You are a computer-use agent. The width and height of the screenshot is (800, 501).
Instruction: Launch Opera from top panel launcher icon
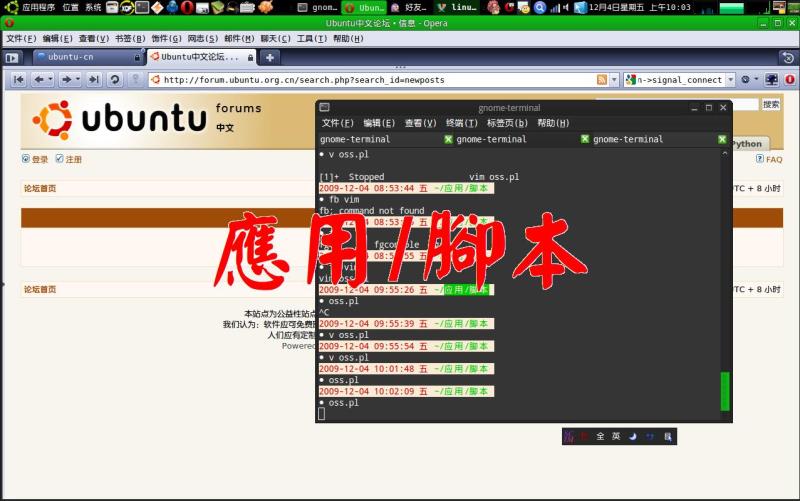(x=187, y=7)
